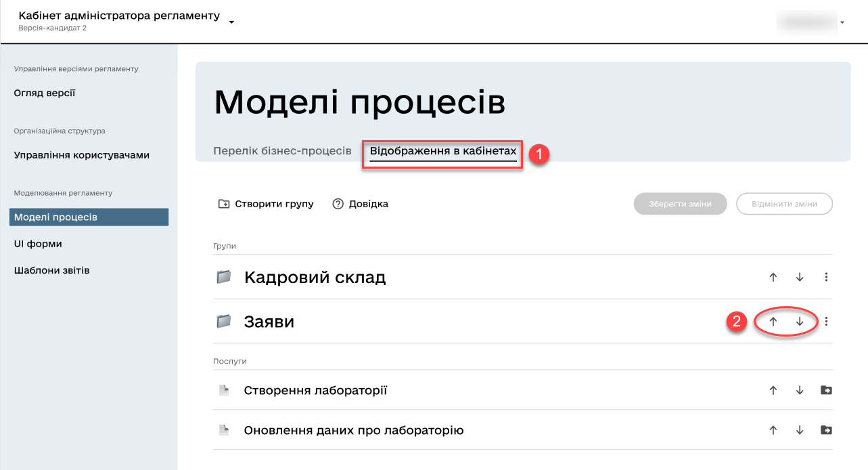Open three-dot menu for Заяви group
This screenshot has width=868, height=470.
coord(826,322)
